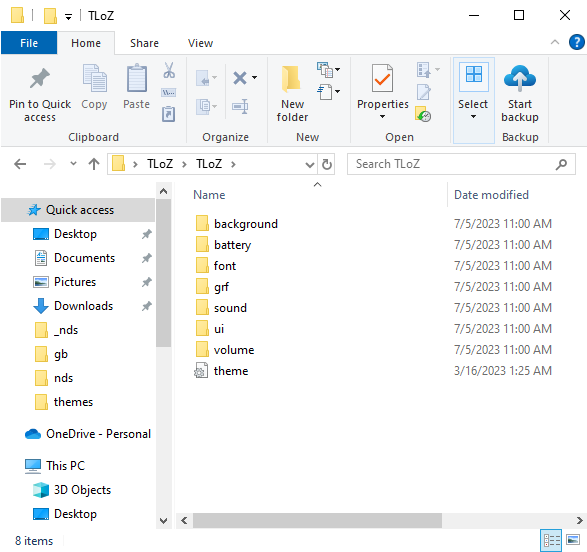Open the Select dropdown in ribbon
The width and height of the screenshot is (587, 552).
[x=474, y=100]
